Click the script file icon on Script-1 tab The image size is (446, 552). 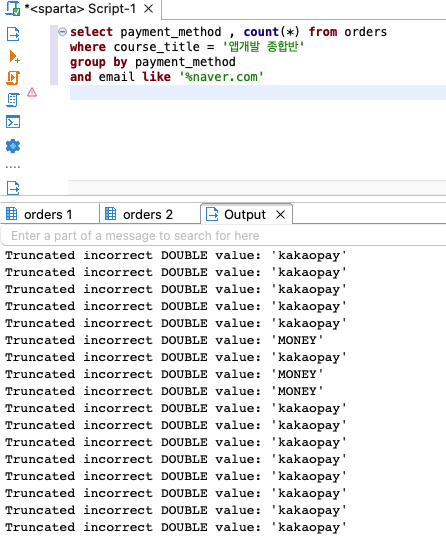pos(13,8)
